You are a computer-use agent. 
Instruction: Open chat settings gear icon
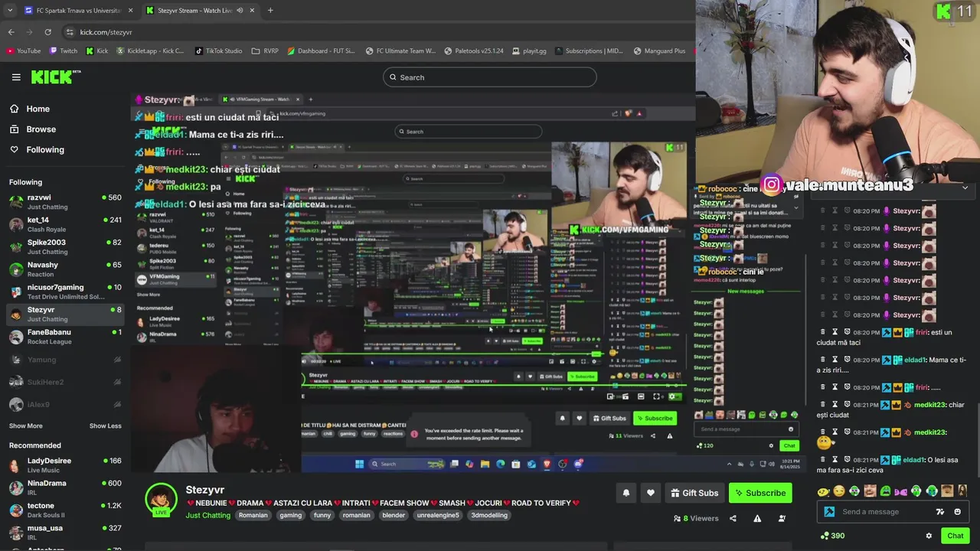pos(929,536)
